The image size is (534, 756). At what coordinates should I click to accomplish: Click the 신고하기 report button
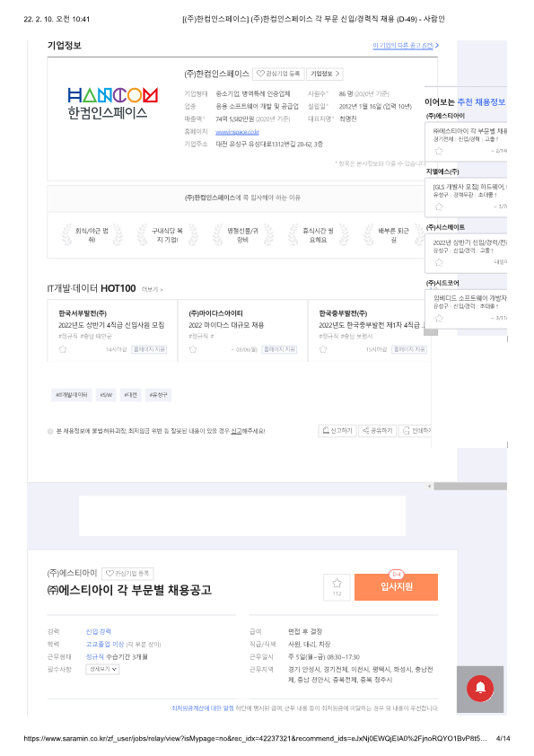tap(337, 431)
